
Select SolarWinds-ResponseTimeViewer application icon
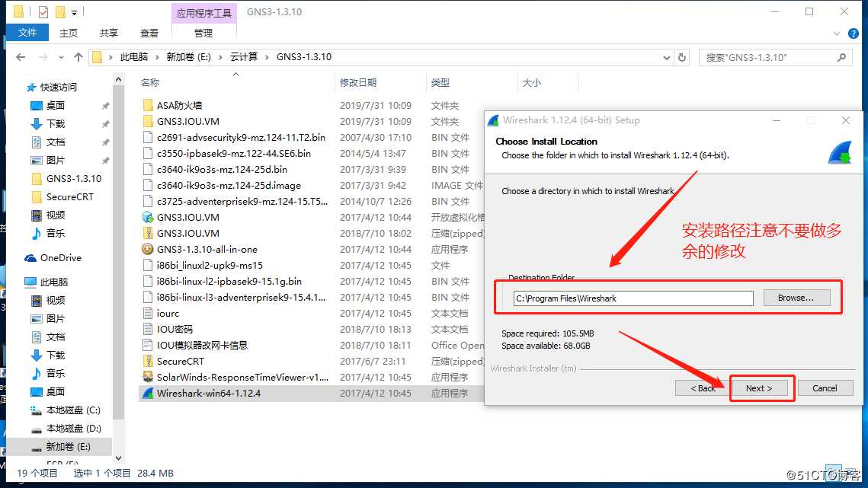coord(148,378)
